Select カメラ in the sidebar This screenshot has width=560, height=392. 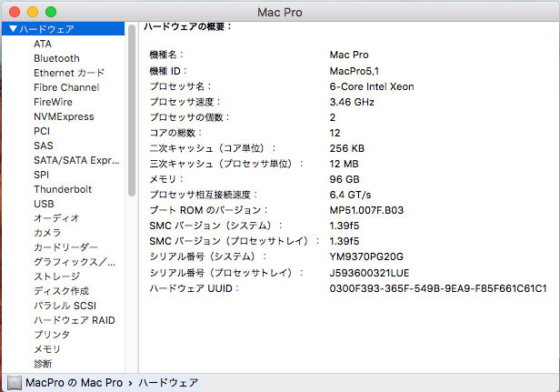pos(47,233)
